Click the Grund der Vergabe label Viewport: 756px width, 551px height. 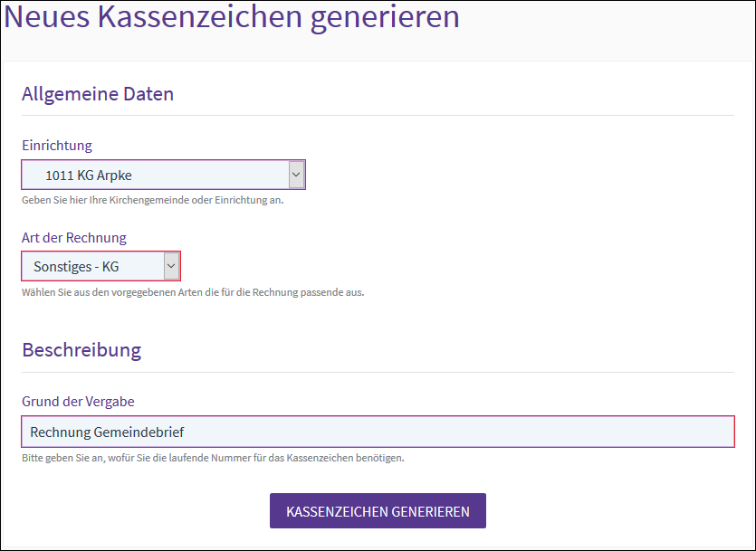[78, 401]
